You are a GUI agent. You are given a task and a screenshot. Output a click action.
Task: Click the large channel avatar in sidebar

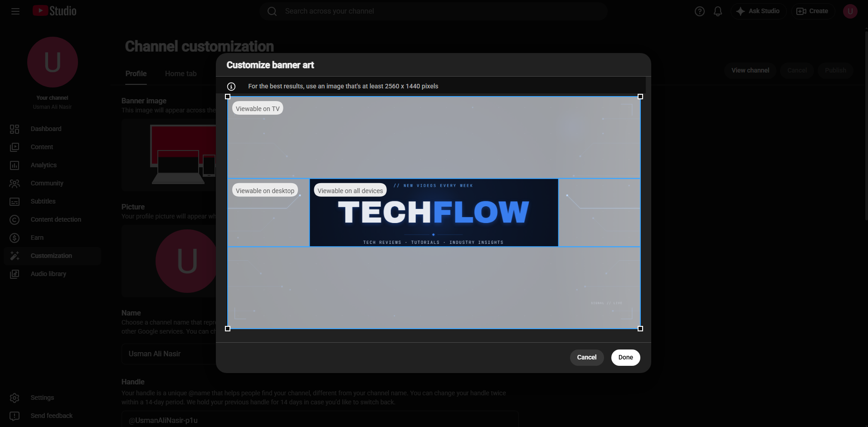53,62
